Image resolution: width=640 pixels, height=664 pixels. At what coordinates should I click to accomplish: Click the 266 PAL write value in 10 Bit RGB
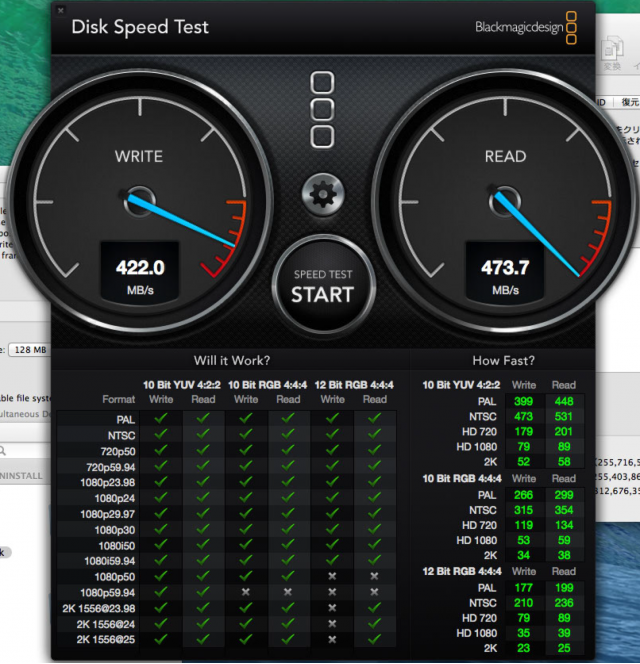coord(523,495)
